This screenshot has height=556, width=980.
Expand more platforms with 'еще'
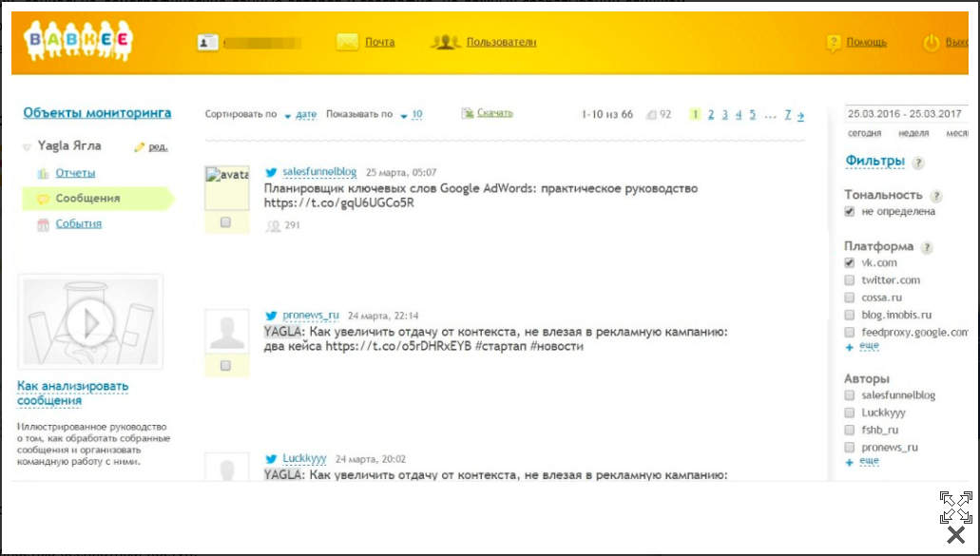pyautogui.click(x=869, y=345)
